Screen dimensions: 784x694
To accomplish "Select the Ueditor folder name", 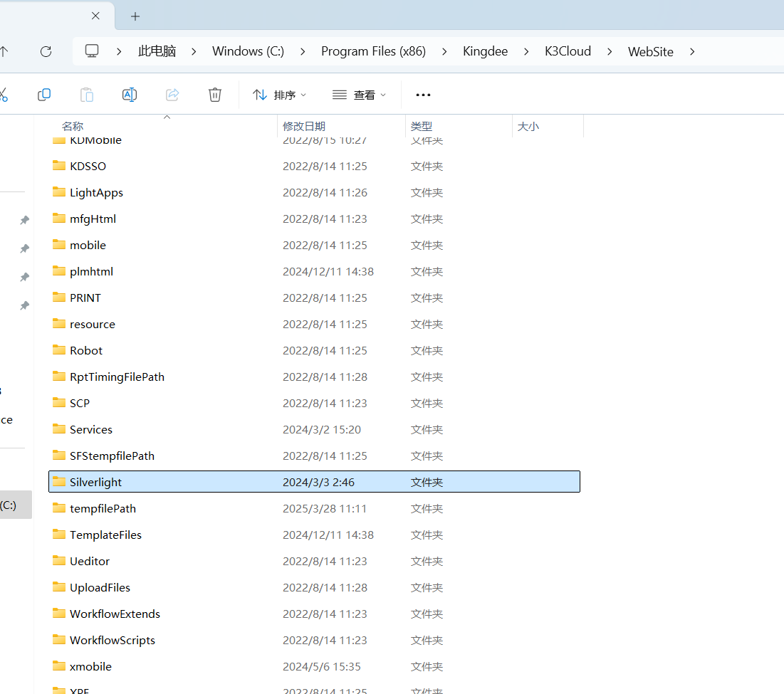I will coord(90,561).
